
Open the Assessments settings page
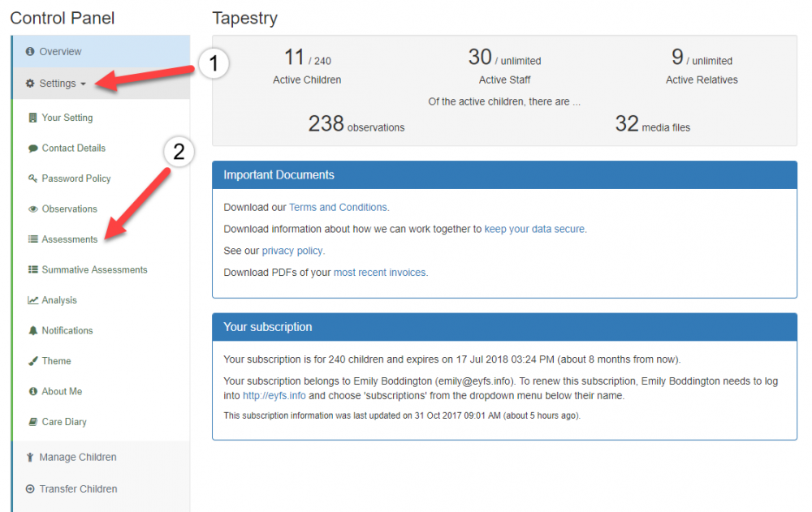pos(70,239)
